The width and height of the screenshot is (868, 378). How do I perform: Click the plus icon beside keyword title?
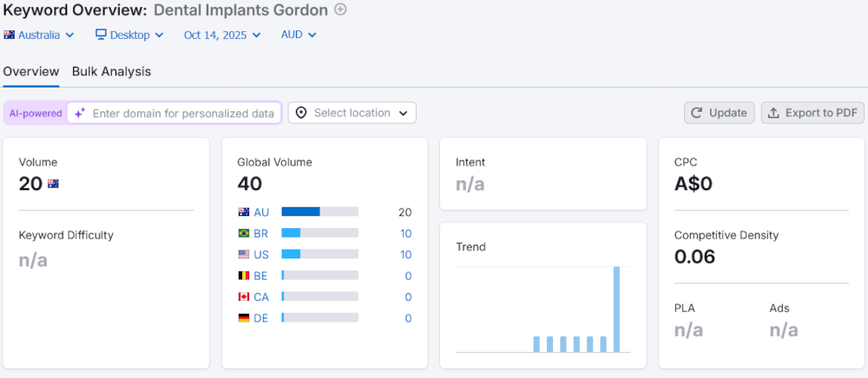coord(340,10)
